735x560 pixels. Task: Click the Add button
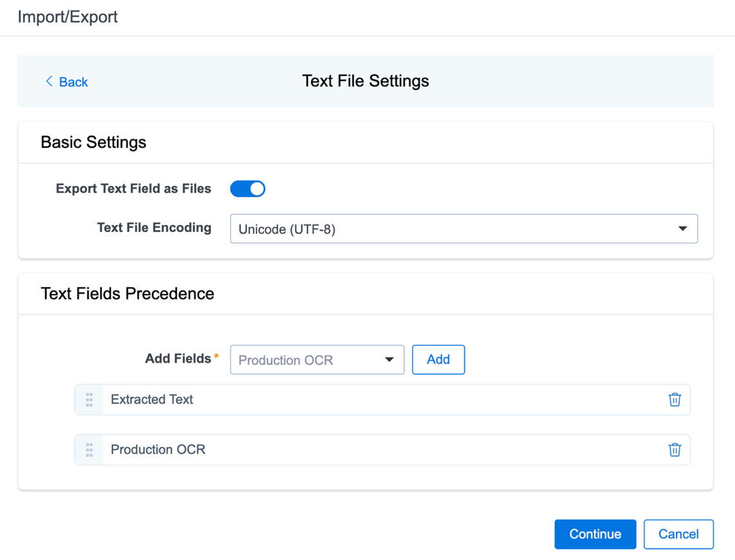click(439, 360)
